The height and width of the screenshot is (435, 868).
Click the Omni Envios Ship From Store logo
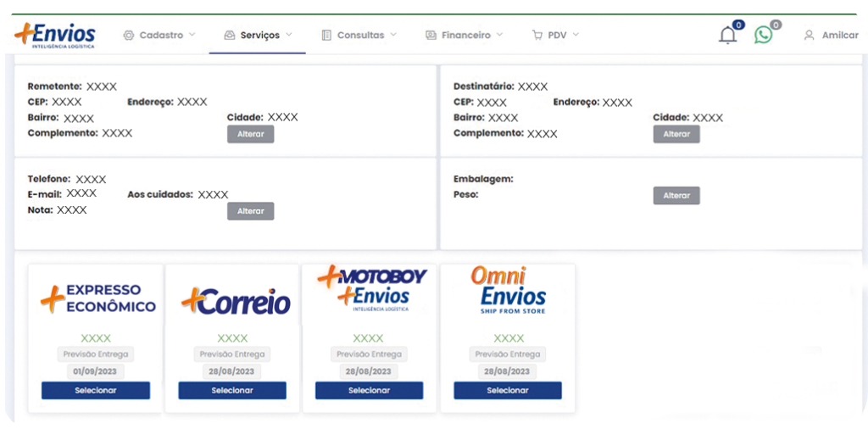coord(509,291)
